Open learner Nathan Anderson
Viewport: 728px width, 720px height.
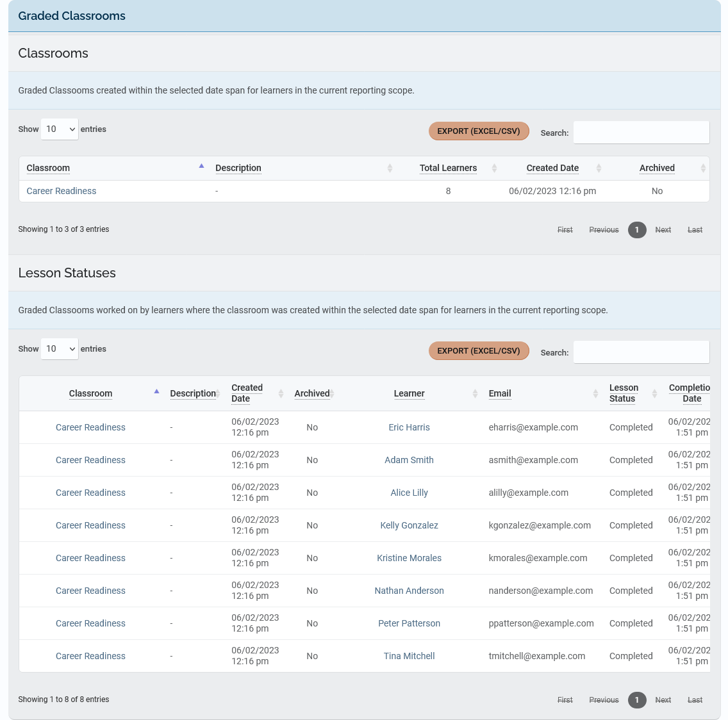click(x=409, y=591)
